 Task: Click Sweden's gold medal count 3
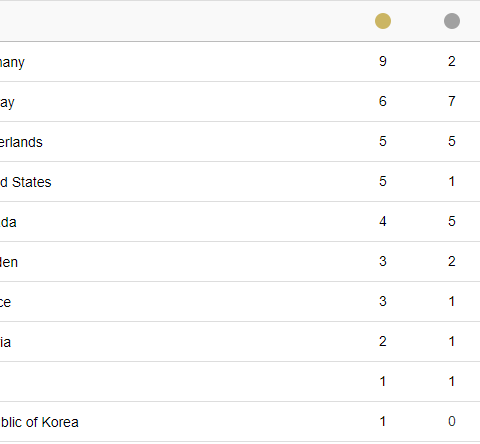pos(383,261)
